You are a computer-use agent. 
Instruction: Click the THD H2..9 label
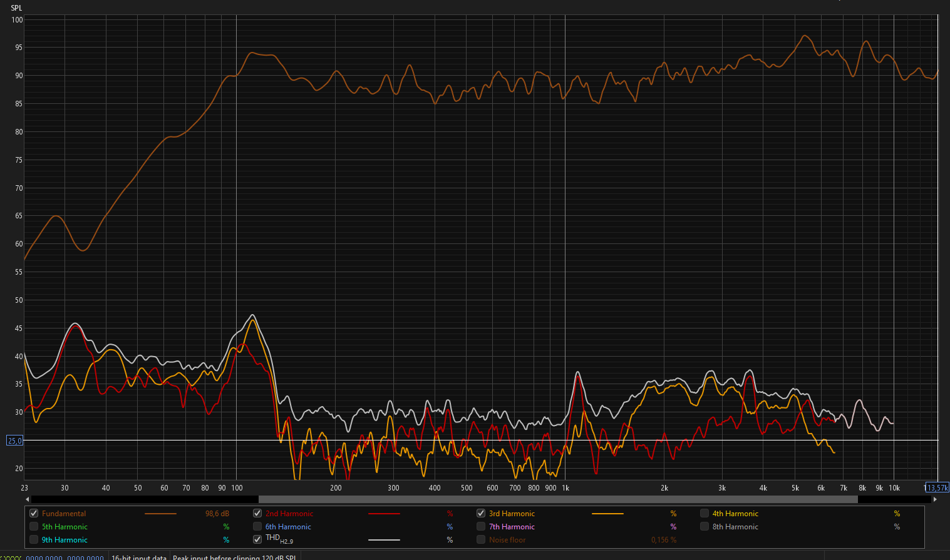279,539
